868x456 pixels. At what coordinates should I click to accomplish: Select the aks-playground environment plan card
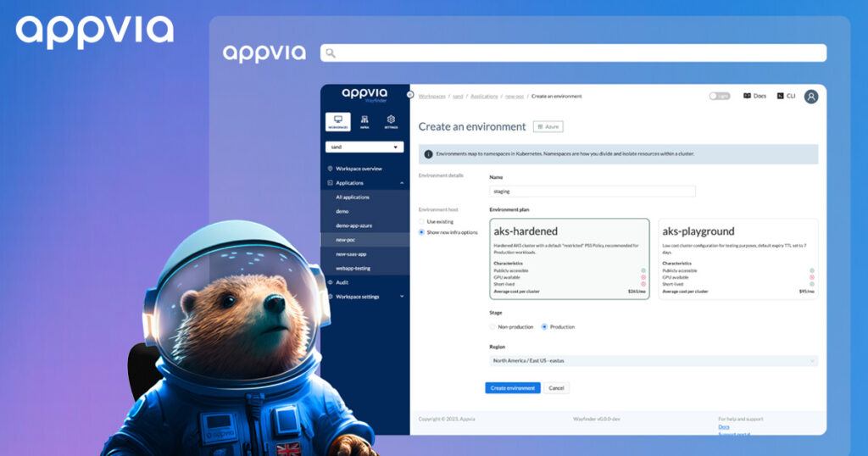pos(737,259)
